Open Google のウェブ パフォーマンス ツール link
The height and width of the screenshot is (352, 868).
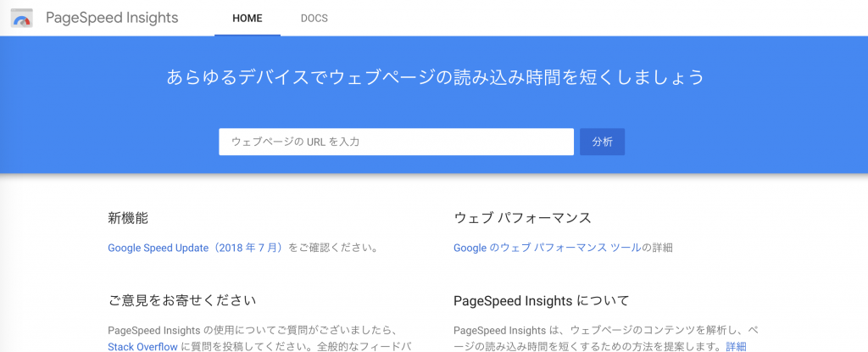548,248
